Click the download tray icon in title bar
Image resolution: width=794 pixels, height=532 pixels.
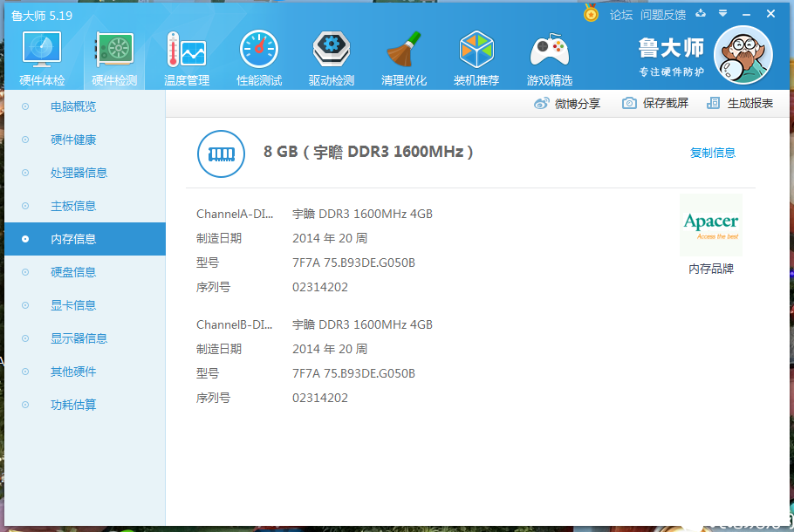click(x=701, y=14)
